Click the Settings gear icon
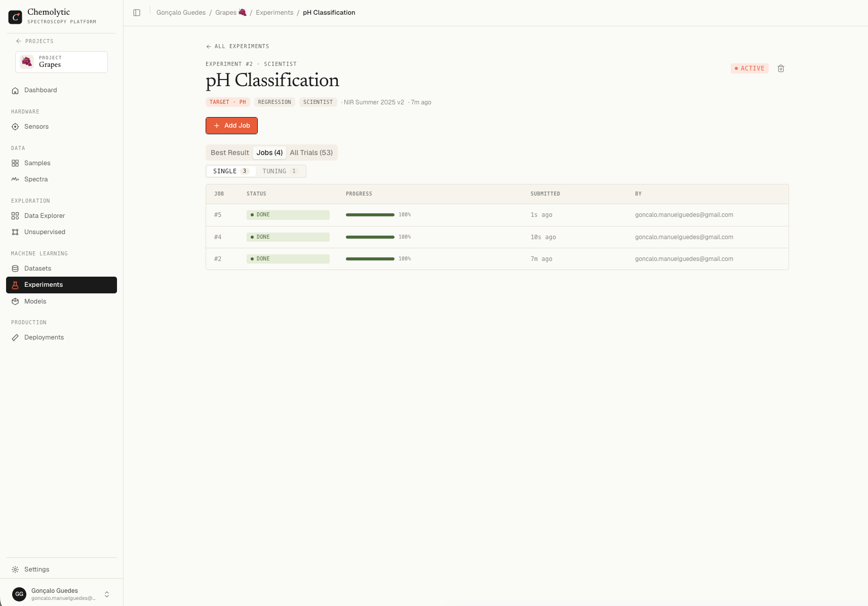The image size is (868, 606). 15,570
